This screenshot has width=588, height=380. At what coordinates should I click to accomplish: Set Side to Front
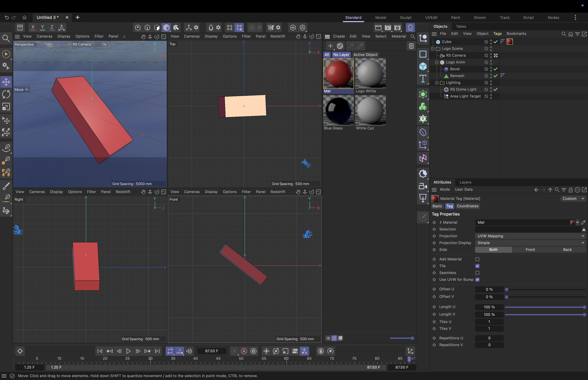[530, 250]
